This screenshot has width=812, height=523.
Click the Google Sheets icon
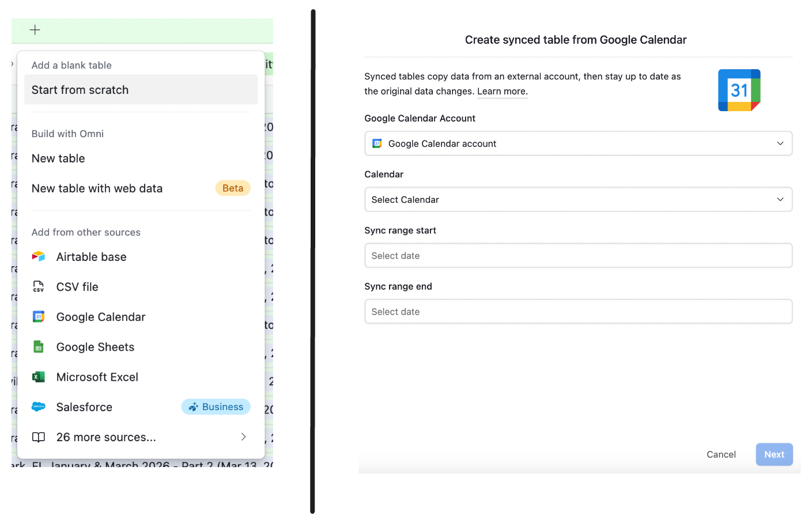(39, 347)
